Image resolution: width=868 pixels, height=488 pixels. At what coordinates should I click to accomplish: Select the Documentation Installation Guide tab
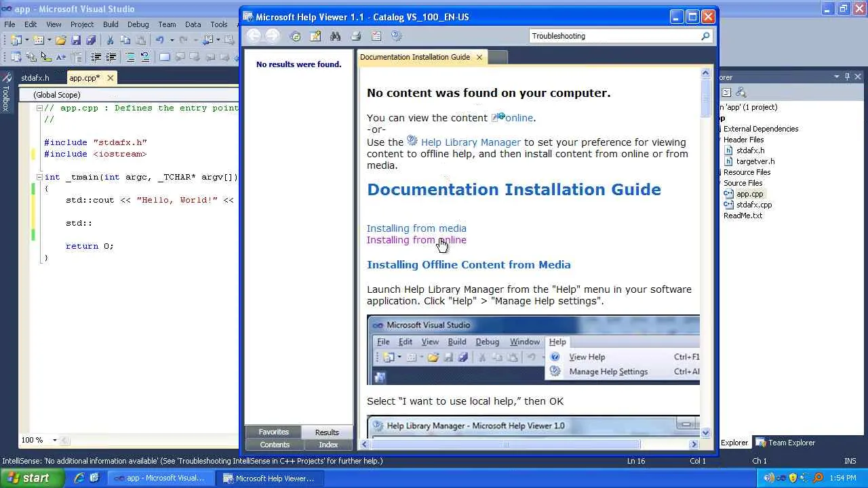tap(415, 57)
